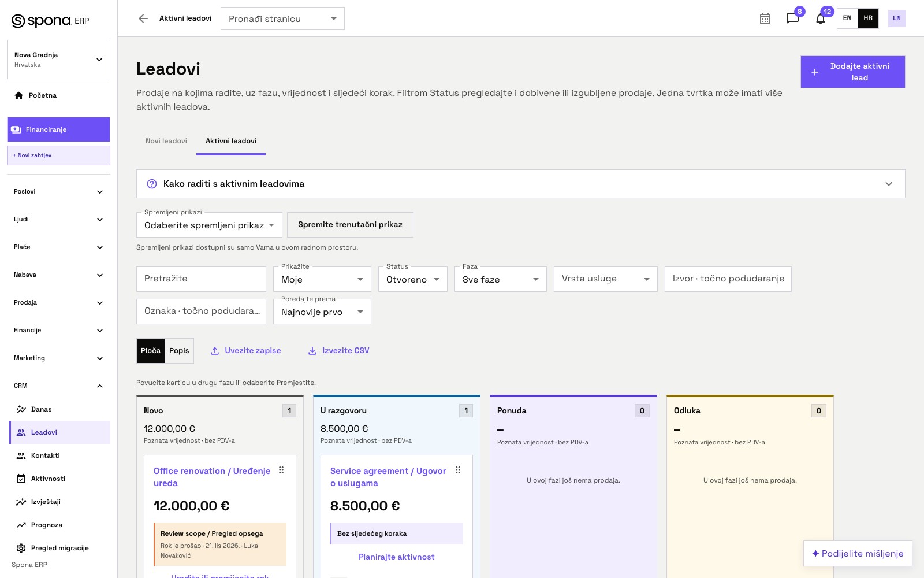Open the Nova Gradnja workspace selector
The image size is (924, 578).
click(58, 60)
